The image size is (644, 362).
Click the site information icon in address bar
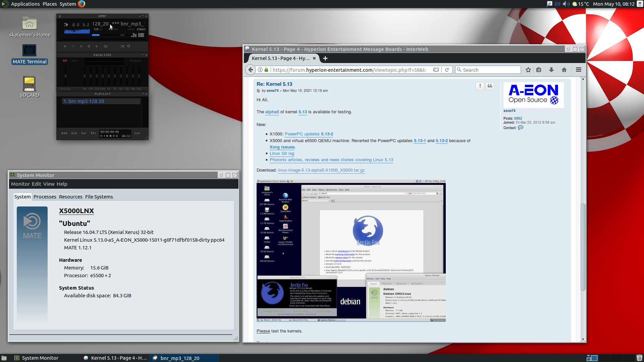click(x=260, y=70)
